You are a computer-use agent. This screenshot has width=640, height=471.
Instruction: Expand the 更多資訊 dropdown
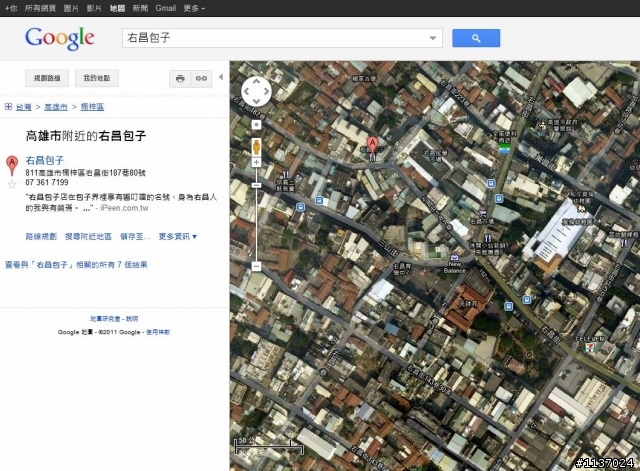(x=178, y=236)
